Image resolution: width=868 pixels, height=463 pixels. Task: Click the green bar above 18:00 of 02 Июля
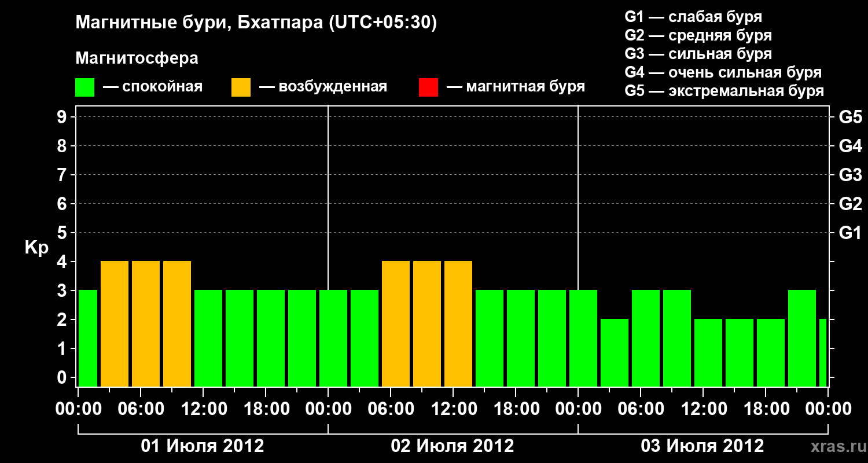point(521,338)
